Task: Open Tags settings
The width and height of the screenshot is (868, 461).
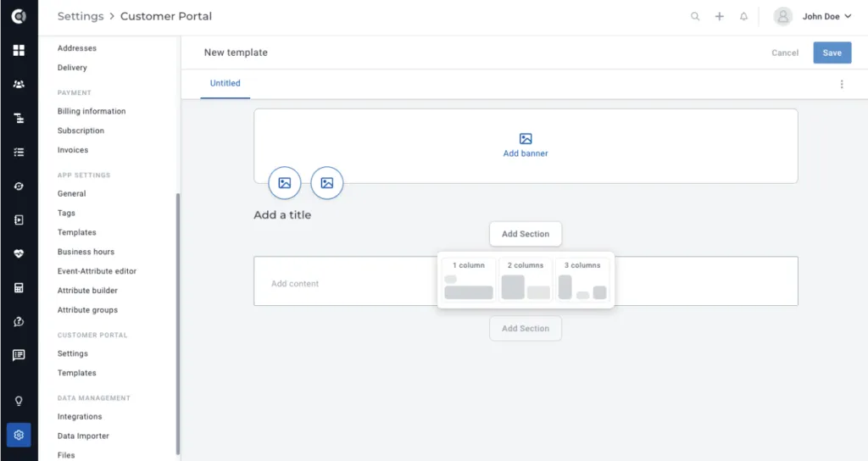Action: coord(66,213)
